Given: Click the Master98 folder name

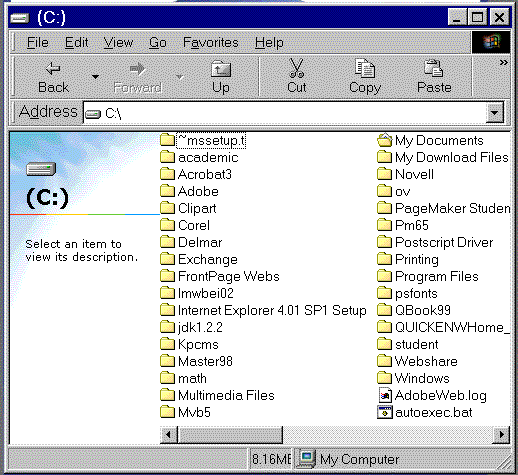Looking at the screenshot, I should (205, 361).
